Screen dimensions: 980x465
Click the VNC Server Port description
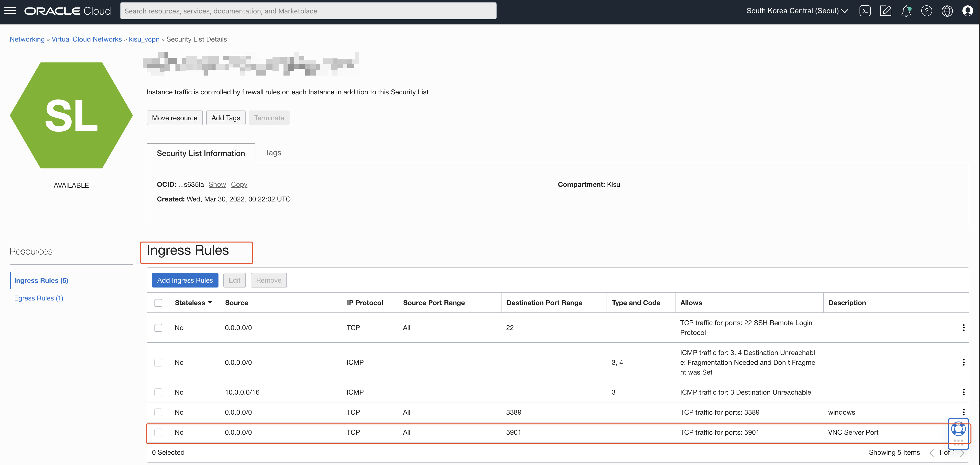(853, 432)
